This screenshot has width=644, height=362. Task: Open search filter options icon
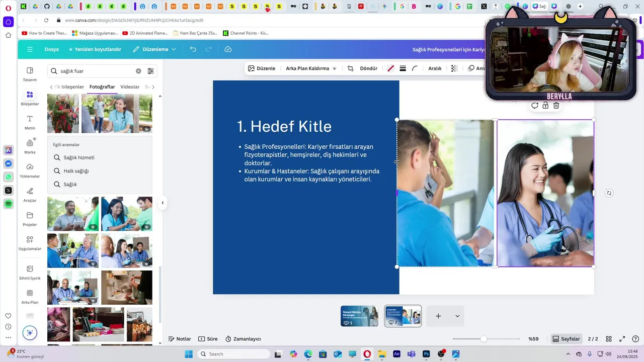click(x=150, y=71)
